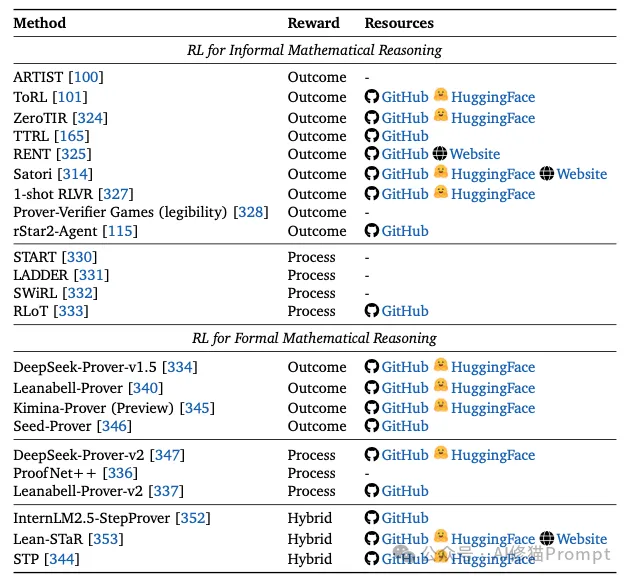Click the globe icon in the Satori row
629x579 pixels.
(546, 174)
